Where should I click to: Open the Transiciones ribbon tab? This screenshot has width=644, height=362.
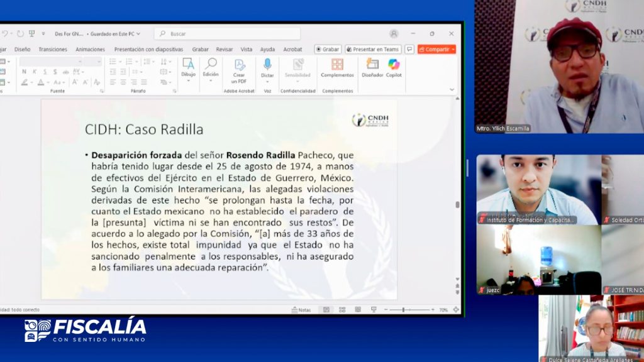click(x=53, y=49)
